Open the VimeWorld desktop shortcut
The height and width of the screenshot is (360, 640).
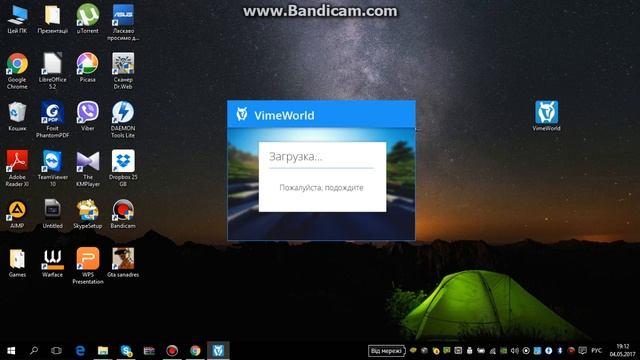(547, 116)
